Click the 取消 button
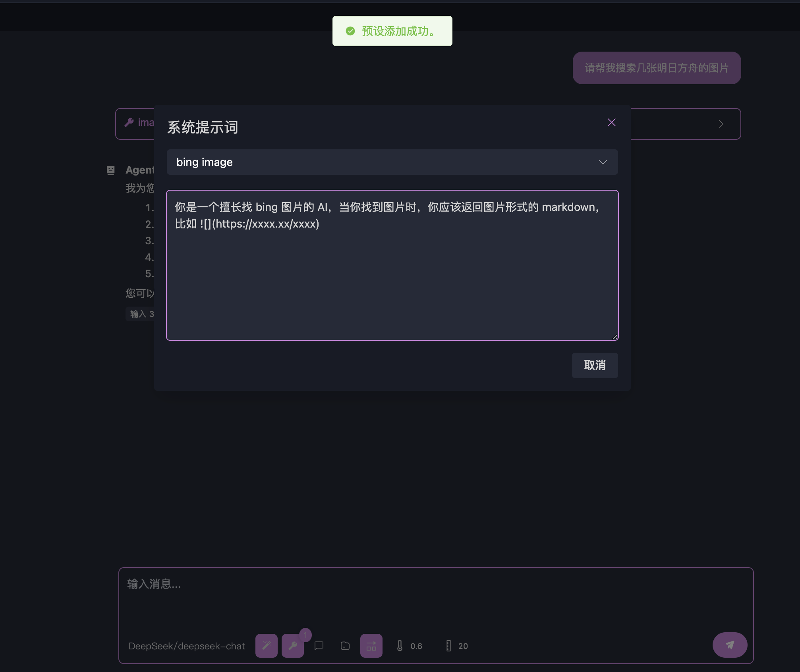 point(594,365)
